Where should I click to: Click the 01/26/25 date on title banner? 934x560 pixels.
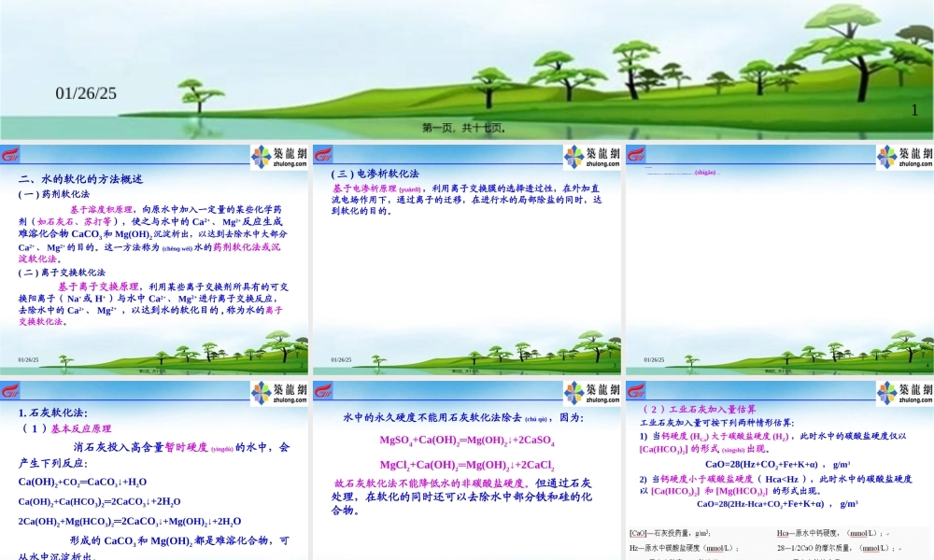click(87, 93)
